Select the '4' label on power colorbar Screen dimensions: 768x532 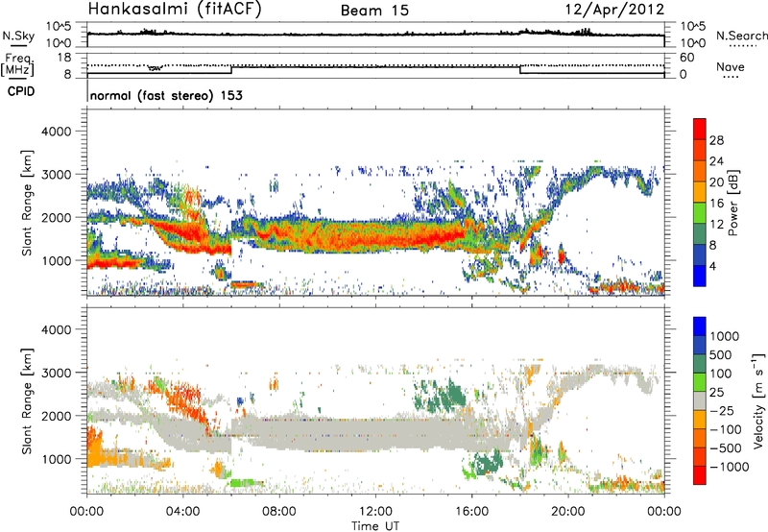pos(712,266)
